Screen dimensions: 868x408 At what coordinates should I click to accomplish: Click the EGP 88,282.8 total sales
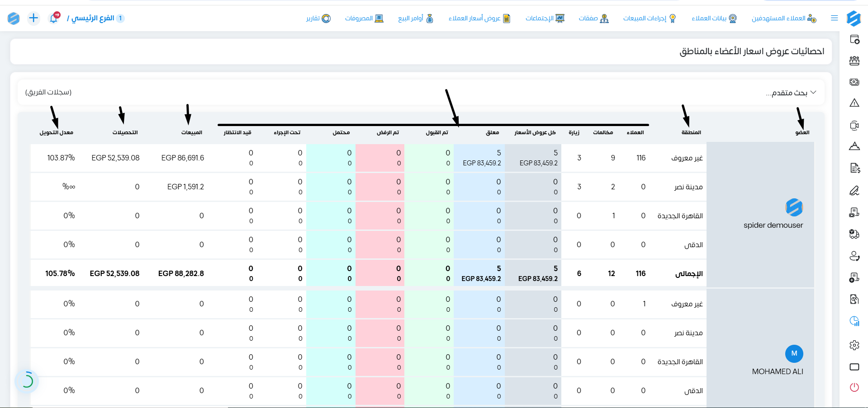181,273
